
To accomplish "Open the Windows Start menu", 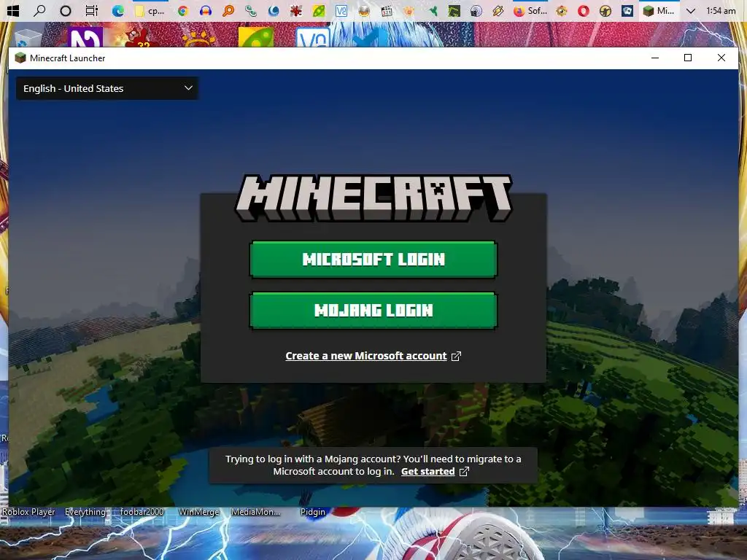I will click(13, 10).
